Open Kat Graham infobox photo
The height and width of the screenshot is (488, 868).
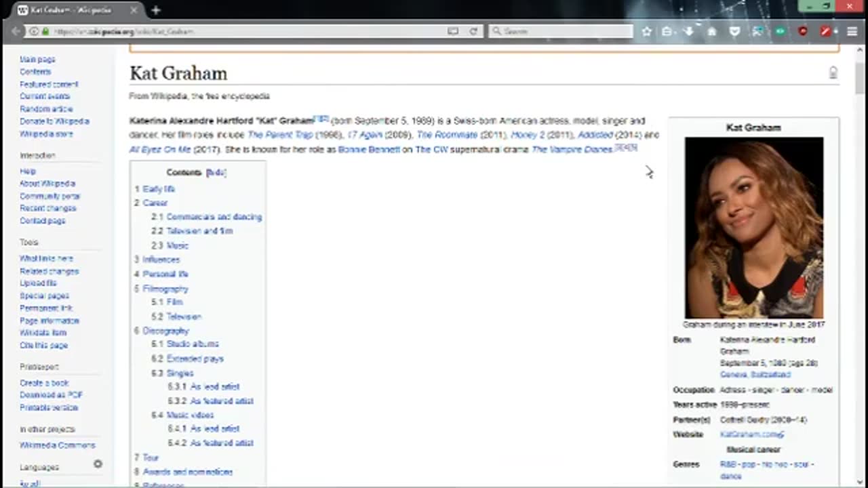tap(753, 228)
